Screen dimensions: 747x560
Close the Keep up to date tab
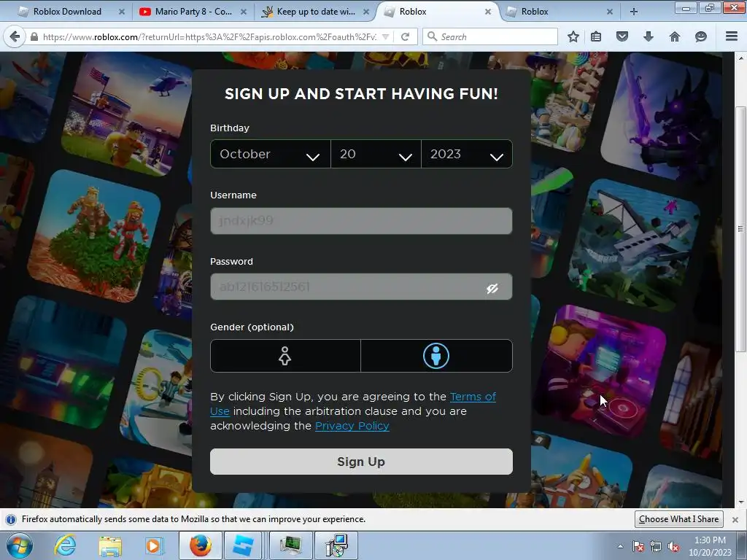pos(366,12)
